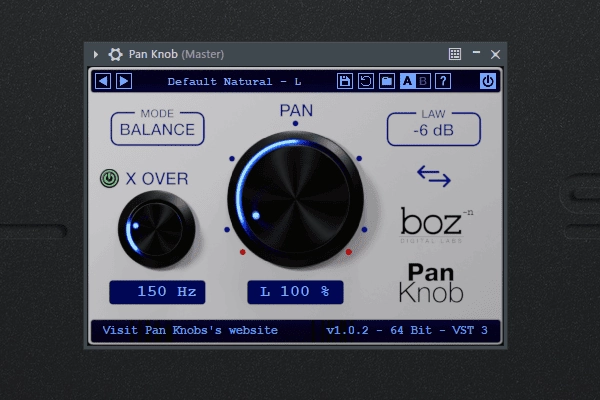Save preset with the floppy disk icon
This screenshot has width=600, height=400.
345,81
